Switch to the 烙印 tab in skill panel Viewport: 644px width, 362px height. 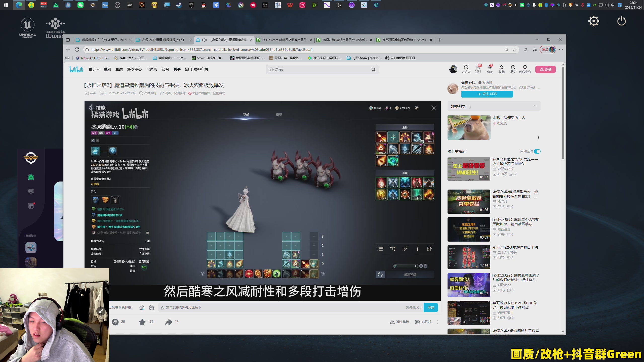[279, 114]
